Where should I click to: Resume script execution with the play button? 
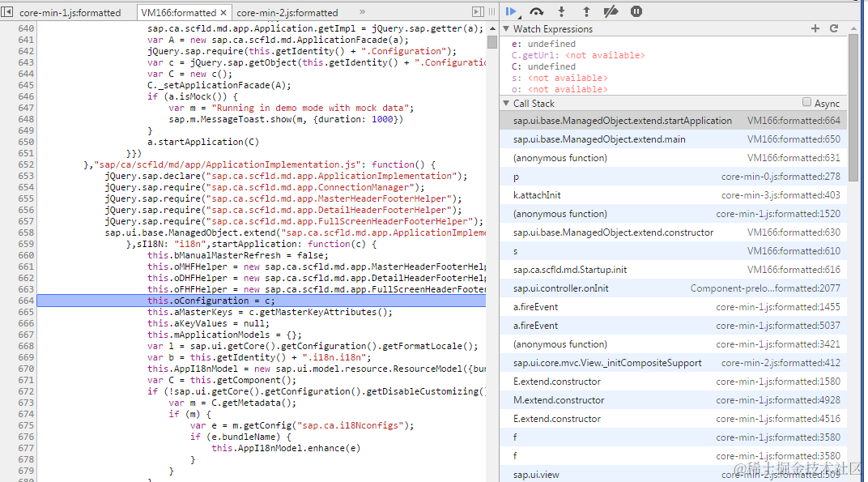512,11
